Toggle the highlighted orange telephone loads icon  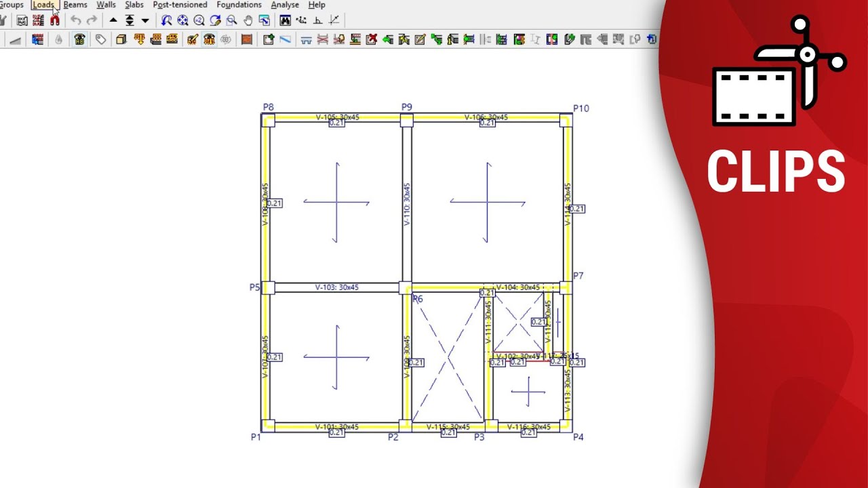[209, 40]
